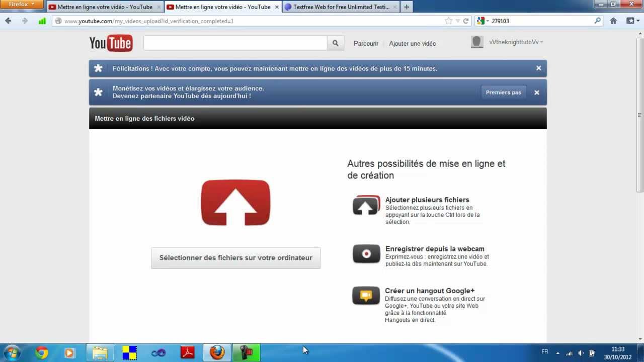Open the Firefox application menu dropdown
The image size is (644, 362).
coord(22,5)
